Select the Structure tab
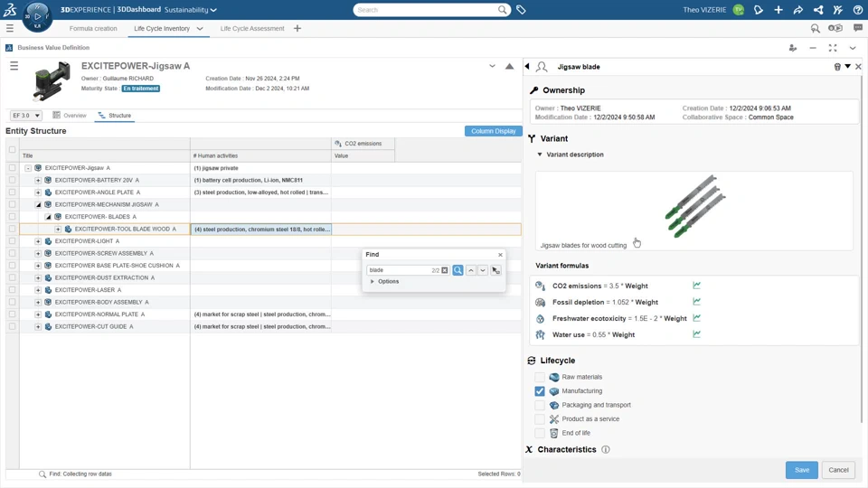The width and height of the screenshot is (868, 488). [x=115, y=116]
